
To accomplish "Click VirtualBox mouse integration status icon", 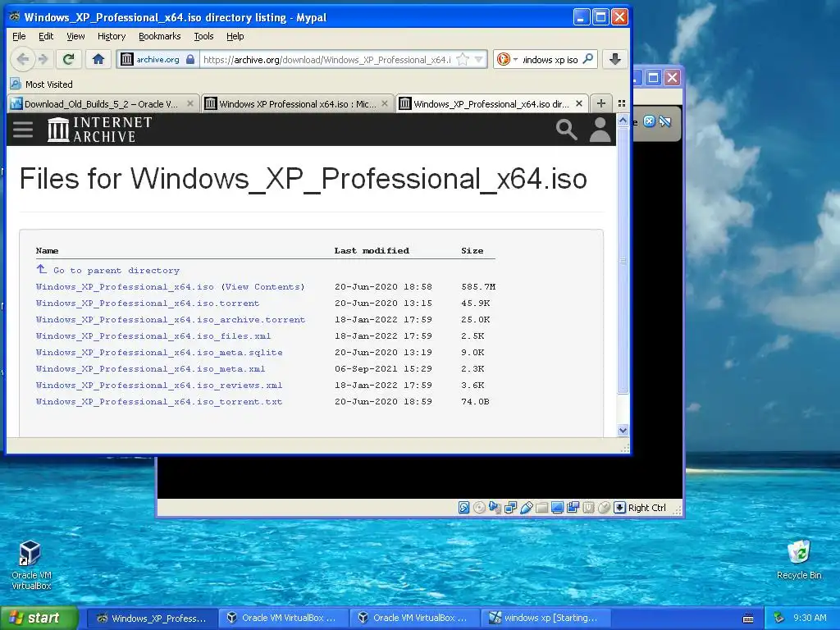I will tap(604, 507).
